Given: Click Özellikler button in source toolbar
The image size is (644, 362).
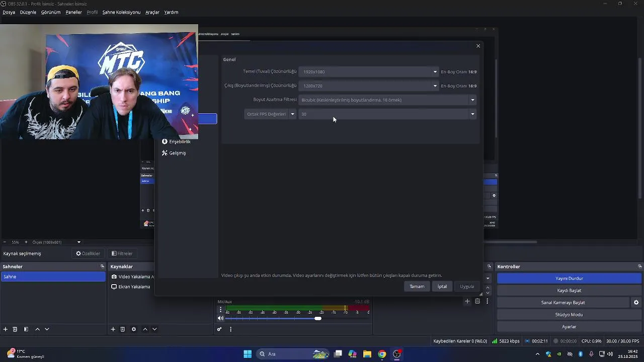Looking at the screenshot, I should point(88,254).
